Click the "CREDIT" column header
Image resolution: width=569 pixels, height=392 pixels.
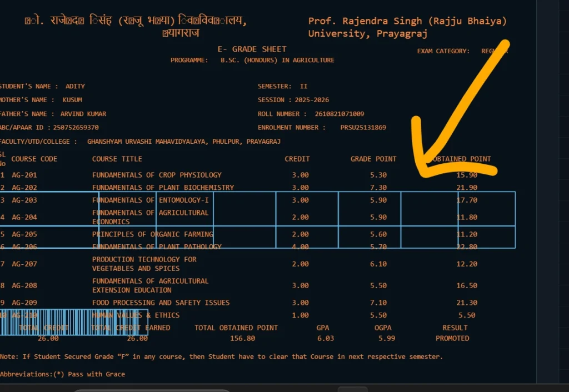(297, 159)
